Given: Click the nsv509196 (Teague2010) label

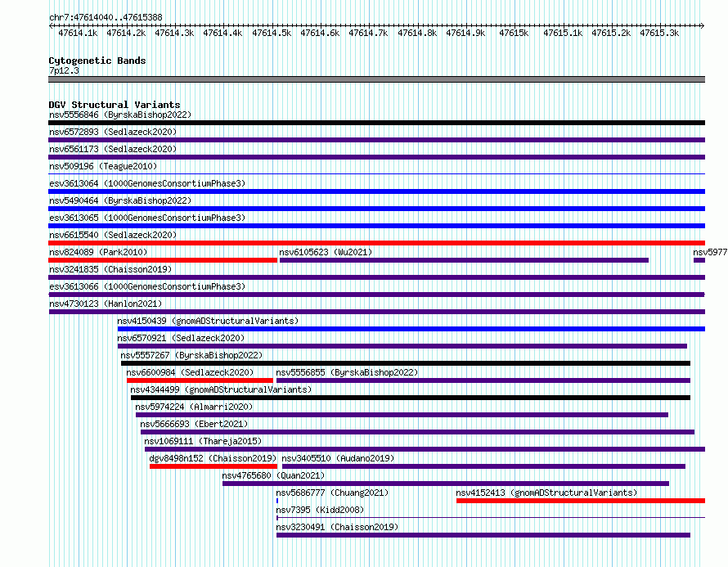Looking at the screenshot, I should coord(103,166).
